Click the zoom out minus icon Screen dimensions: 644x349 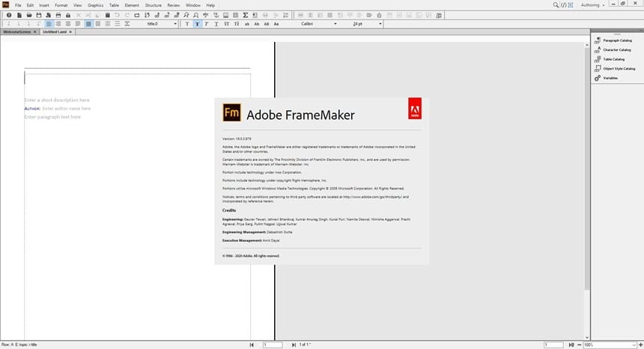[580, 345]
